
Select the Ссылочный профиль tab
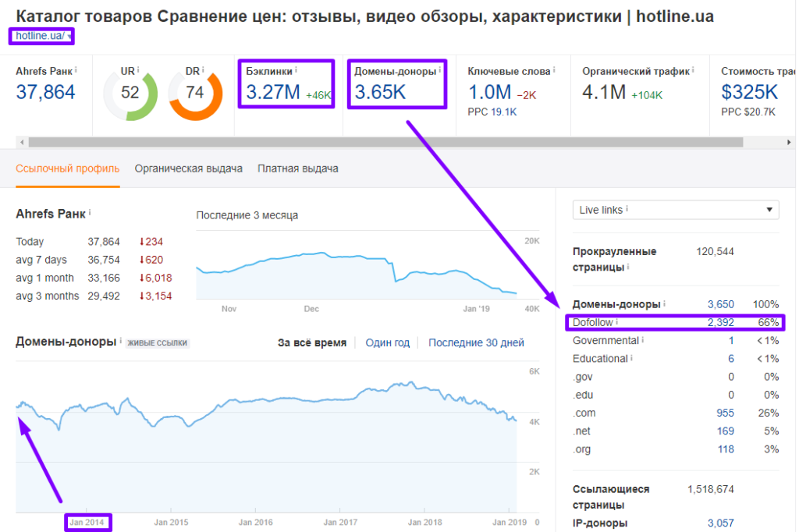coord(68,168)
